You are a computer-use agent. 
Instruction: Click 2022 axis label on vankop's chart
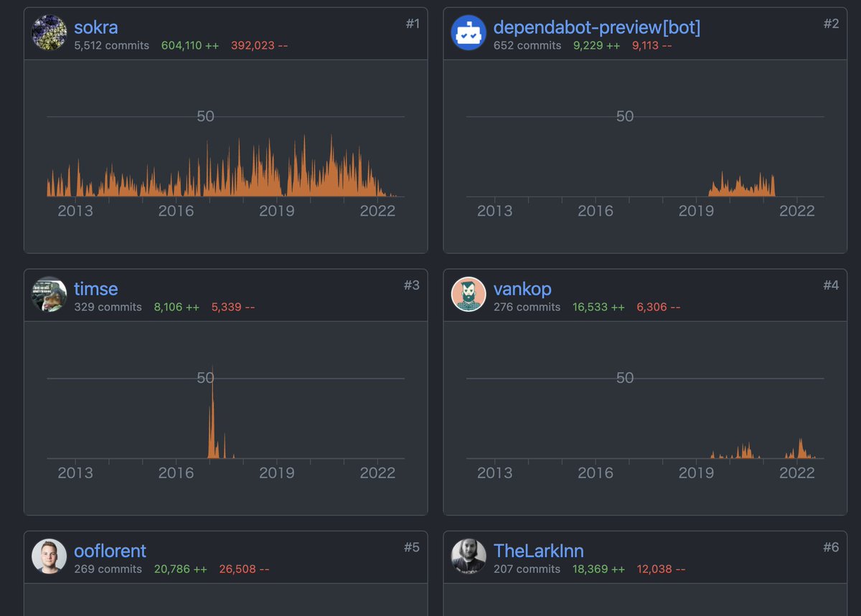(x=796, y=473)
